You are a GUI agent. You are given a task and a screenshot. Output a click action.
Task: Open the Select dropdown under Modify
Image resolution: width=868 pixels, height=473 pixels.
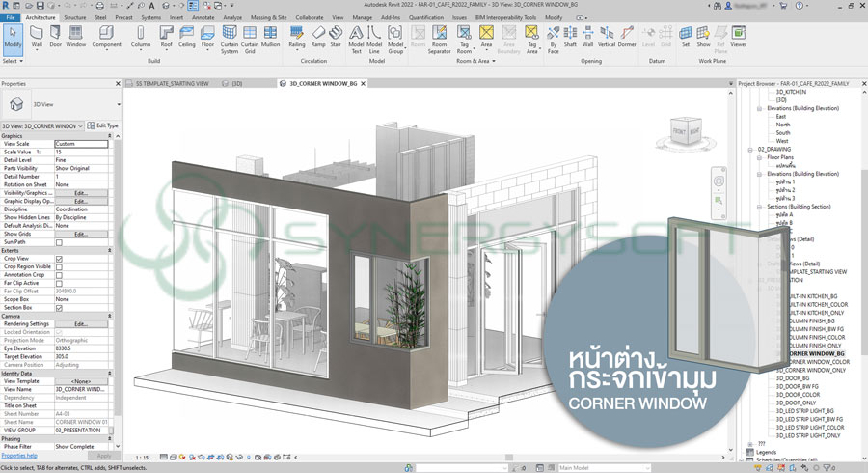[13, 60]
